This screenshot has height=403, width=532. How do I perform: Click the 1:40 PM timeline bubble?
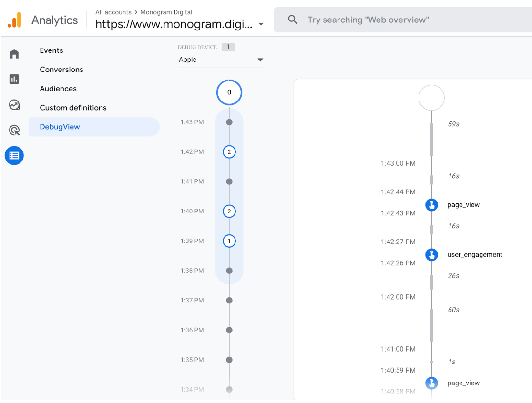(229, 211)
